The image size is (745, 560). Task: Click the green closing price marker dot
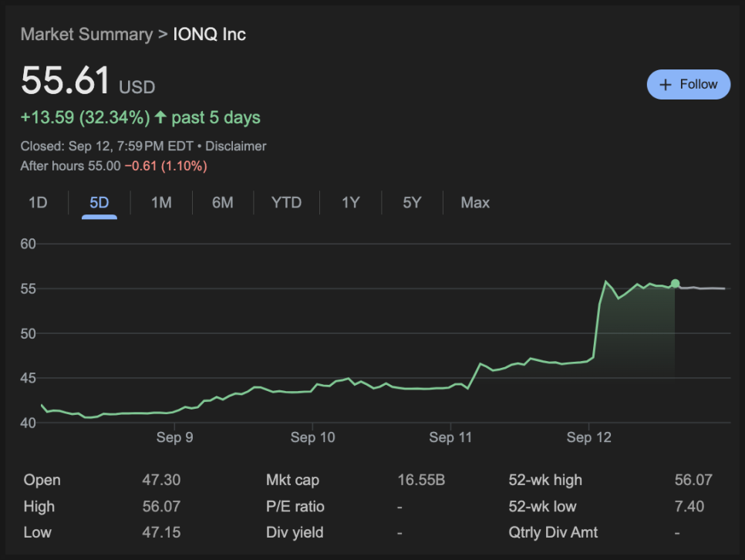pos(675,283)
